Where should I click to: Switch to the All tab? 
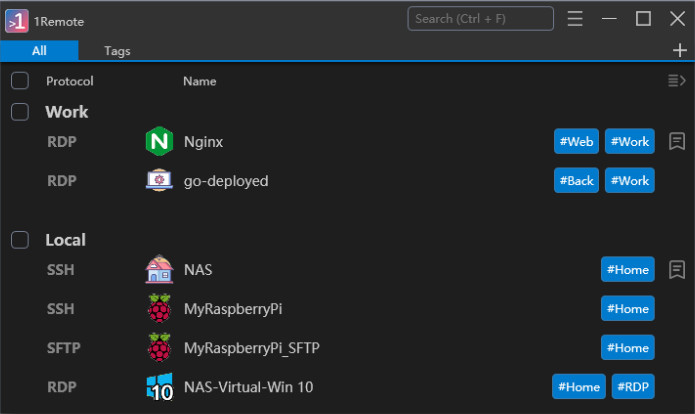(39, 51)
